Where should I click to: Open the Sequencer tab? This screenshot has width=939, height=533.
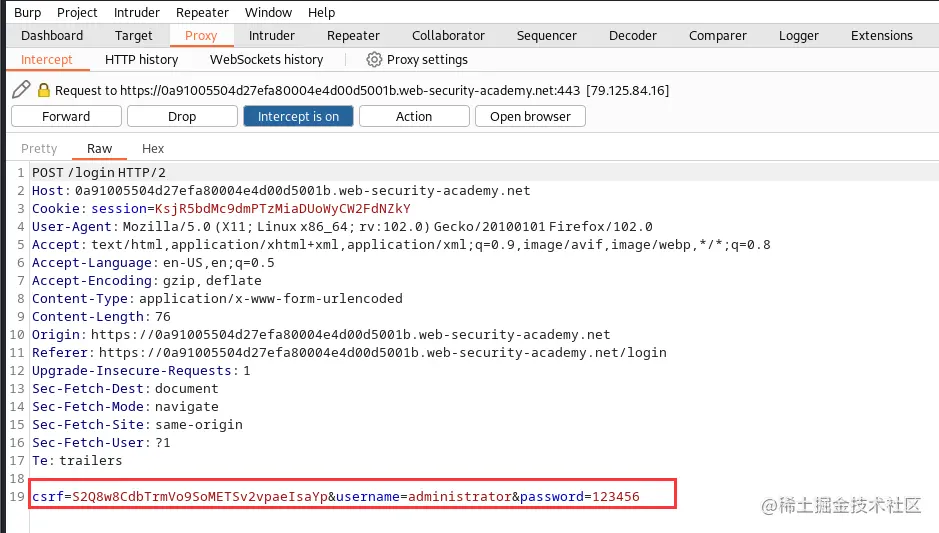tap(546, 35)
